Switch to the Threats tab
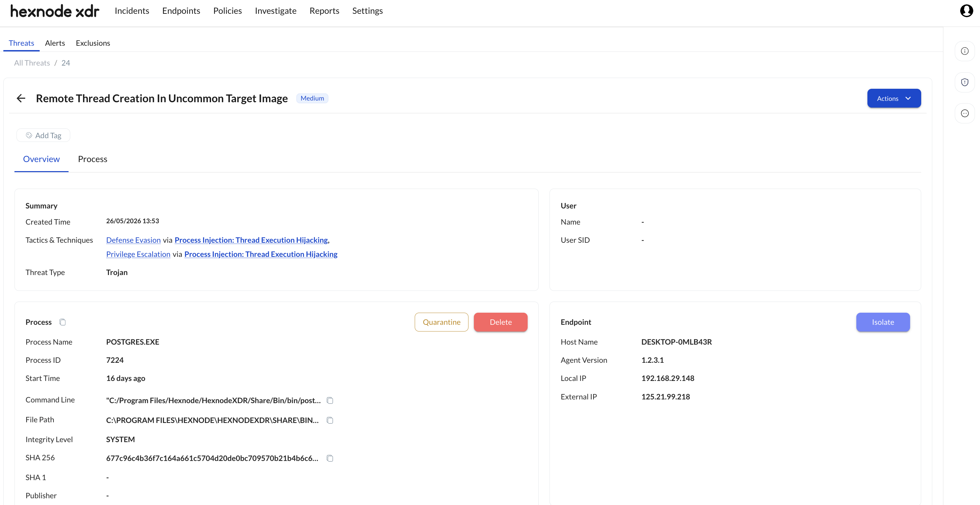 click(21, 43)
